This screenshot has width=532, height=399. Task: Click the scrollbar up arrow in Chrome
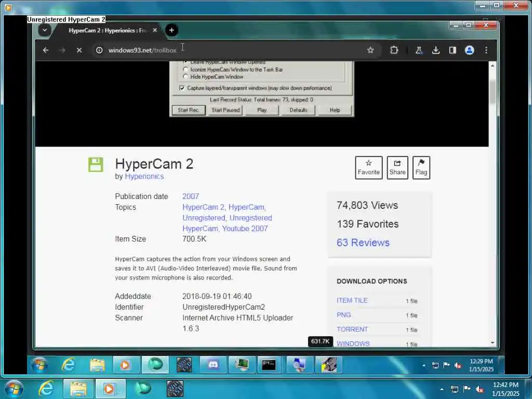[493, 65]
